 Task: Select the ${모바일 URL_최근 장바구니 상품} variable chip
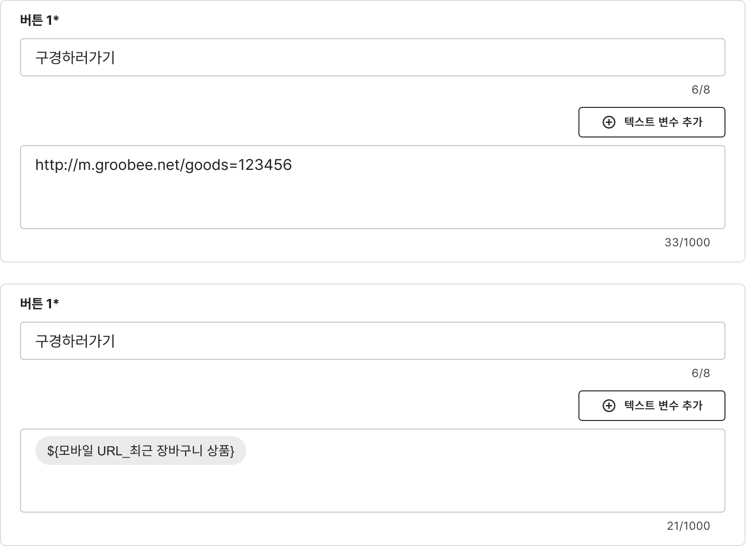pos(140,451)
